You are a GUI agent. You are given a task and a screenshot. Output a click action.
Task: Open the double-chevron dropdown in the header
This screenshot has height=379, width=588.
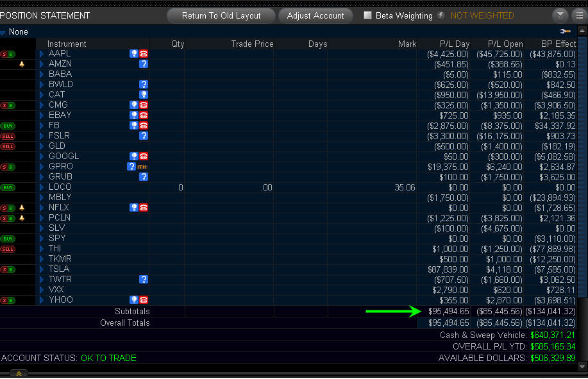(560, 15)
